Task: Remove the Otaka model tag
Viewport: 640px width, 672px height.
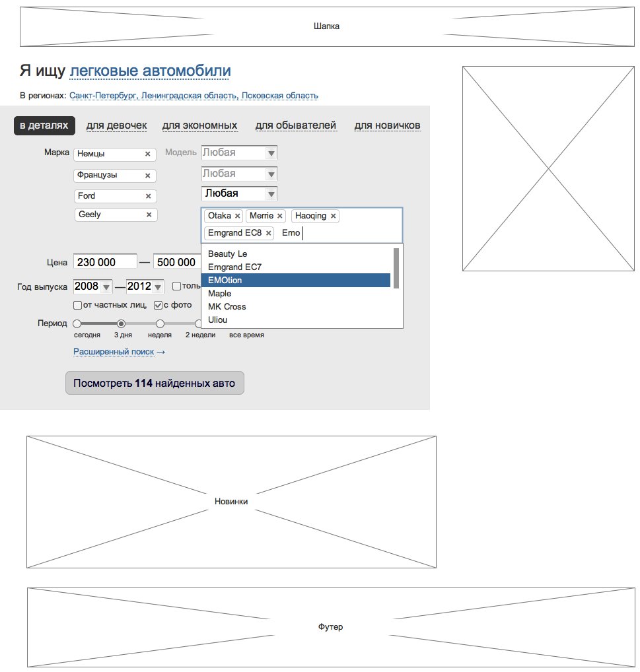Action: click(238, 216)
